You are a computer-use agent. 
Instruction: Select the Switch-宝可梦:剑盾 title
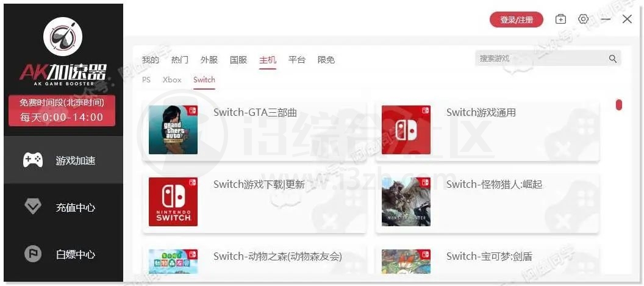coord(489,256)
